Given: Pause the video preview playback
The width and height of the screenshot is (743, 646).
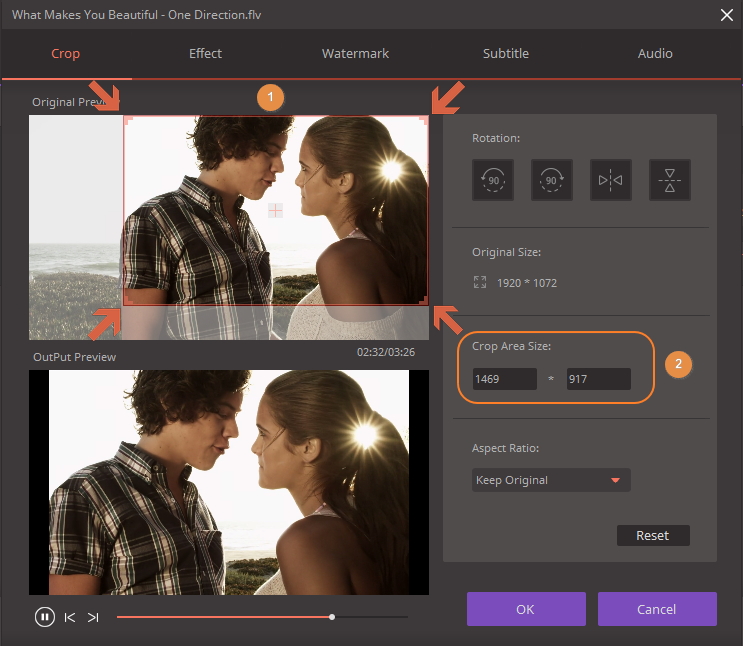Looking at the screenshot, I should click(45, 617).
